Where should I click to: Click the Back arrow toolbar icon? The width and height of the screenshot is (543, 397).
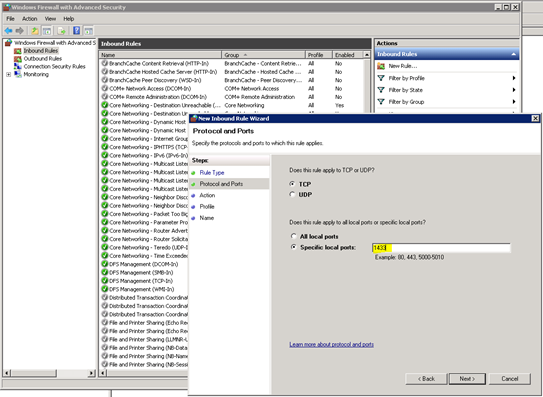[8, 31]
